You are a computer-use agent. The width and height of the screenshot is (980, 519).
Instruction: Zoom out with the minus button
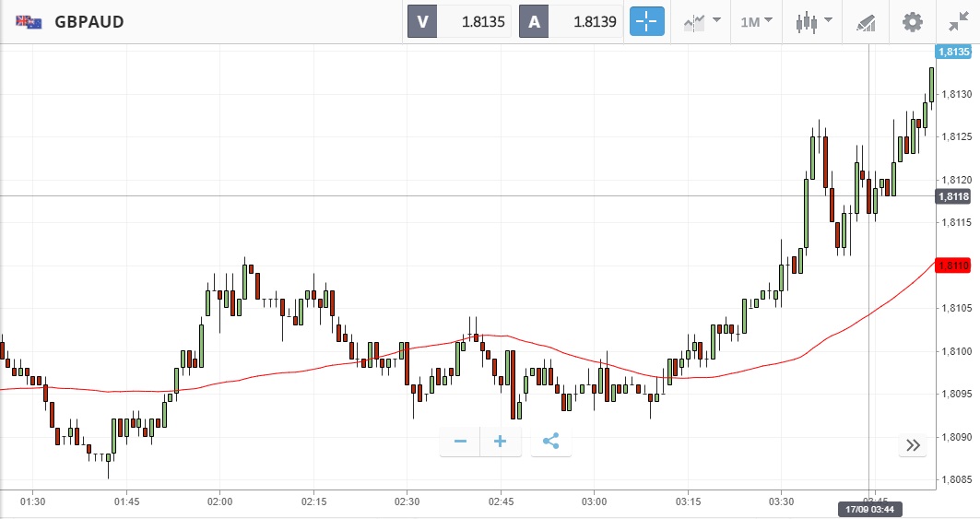[460, 442]
